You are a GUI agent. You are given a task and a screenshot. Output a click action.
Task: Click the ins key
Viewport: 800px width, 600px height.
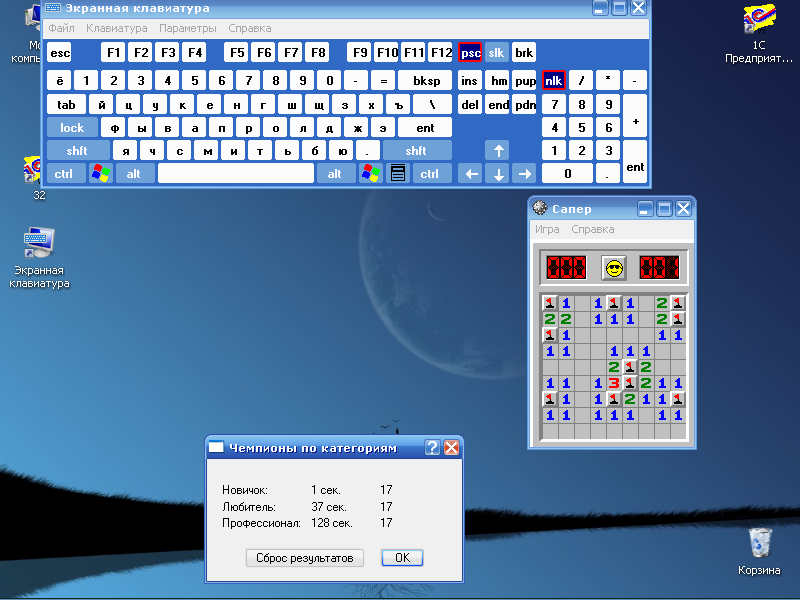(x=470, y=80)
